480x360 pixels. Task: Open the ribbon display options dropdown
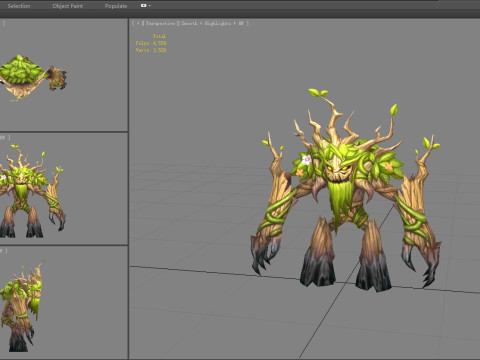(x=146, y=6)
